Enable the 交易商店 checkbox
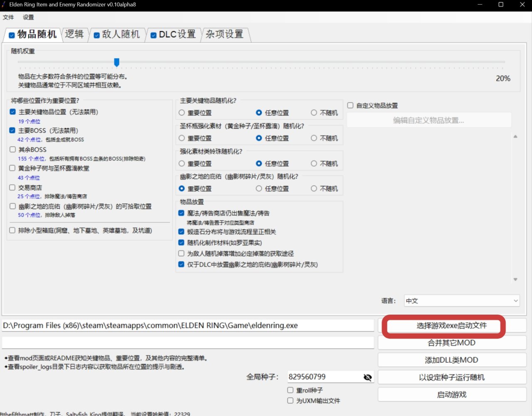The image size is (532, 416). pyautogui.click(x=12, y=187)
